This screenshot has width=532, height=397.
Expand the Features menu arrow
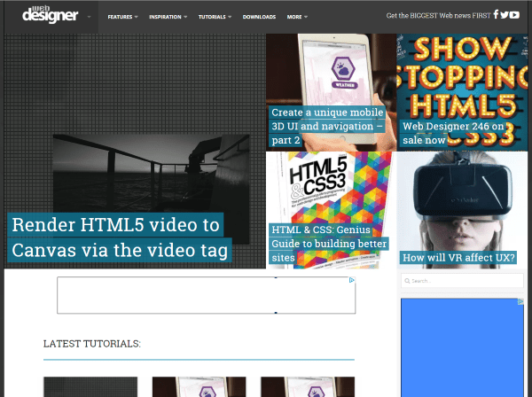coord(136,17)
